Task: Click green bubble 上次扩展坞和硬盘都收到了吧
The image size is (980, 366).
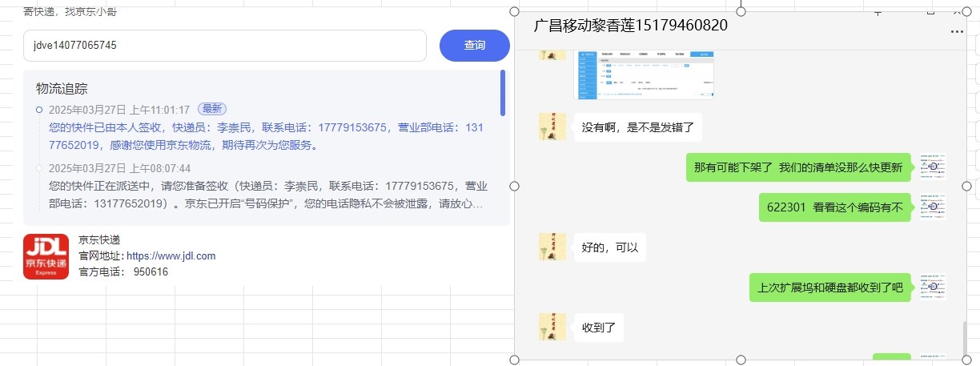Action: point(830,288)
